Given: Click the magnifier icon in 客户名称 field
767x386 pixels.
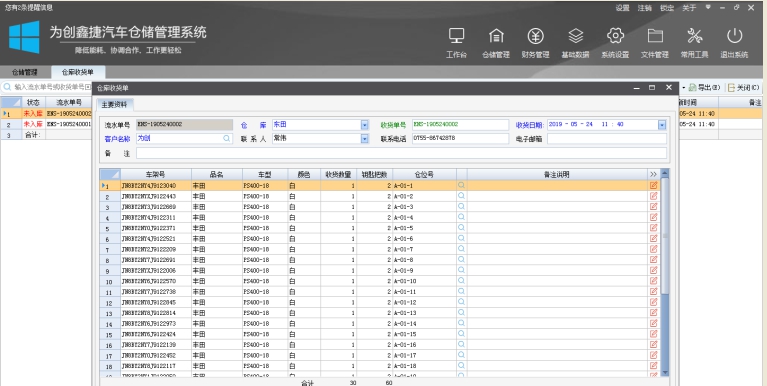Looking at the screenshot, I should [226, 138].
